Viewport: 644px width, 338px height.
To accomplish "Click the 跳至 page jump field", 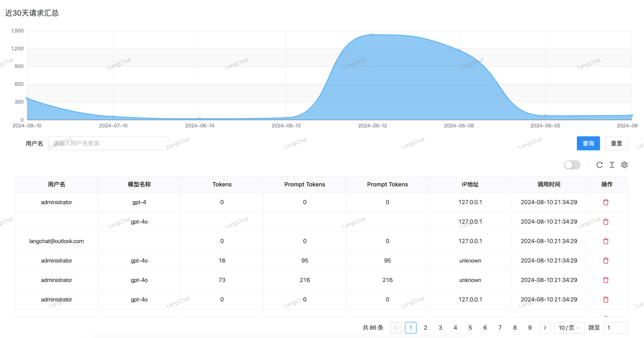I will [615, 328].
